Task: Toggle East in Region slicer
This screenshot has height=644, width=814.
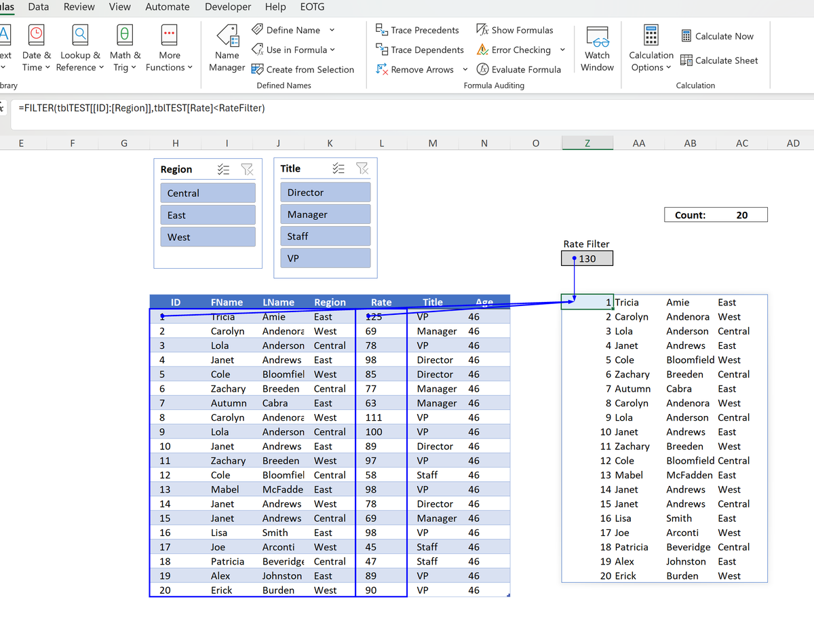Action: (x=208, y=215)
